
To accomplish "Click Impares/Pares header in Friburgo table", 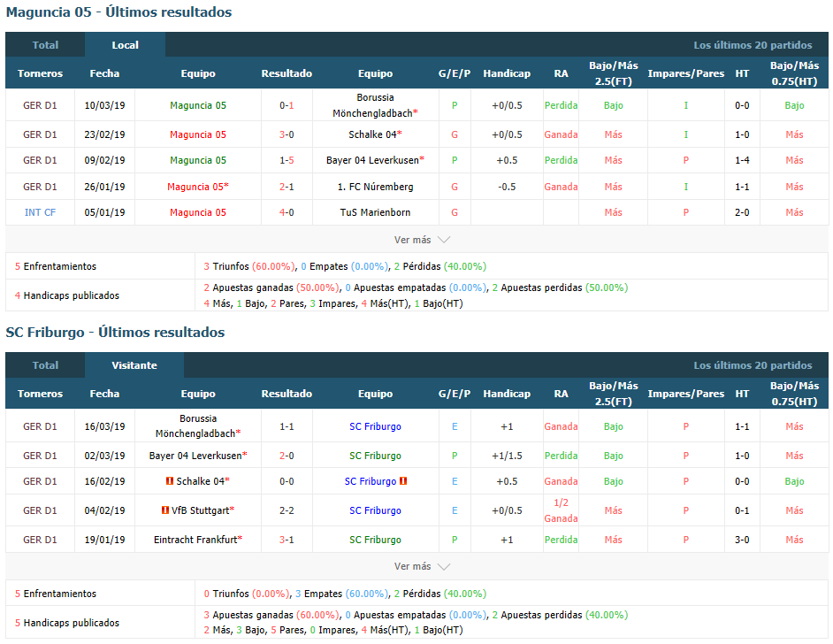I will pos(686,394).
